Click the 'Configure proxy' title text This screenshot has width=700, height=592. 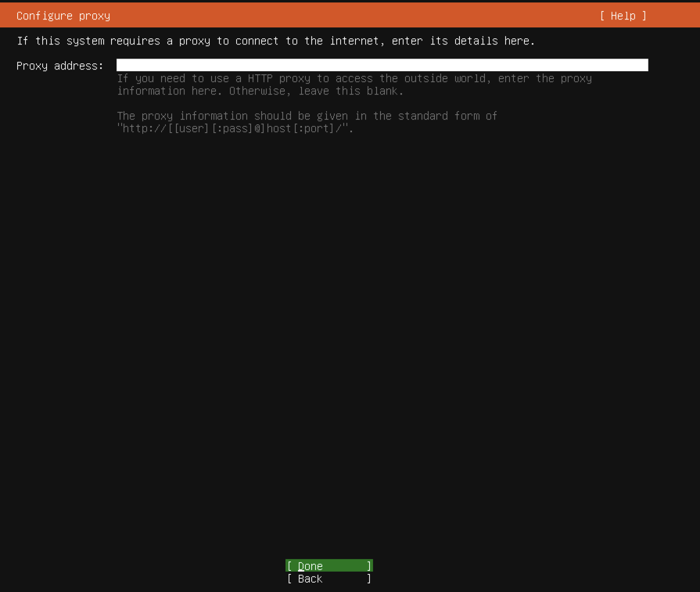(63, 16)
